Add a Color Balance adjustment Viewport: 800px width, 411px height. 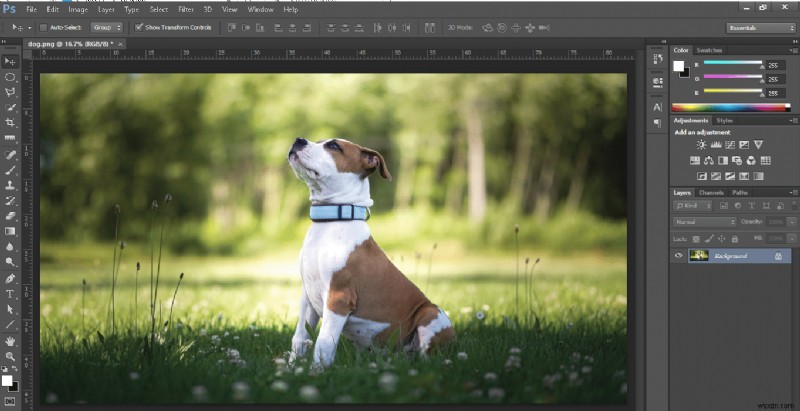[709, 161]
